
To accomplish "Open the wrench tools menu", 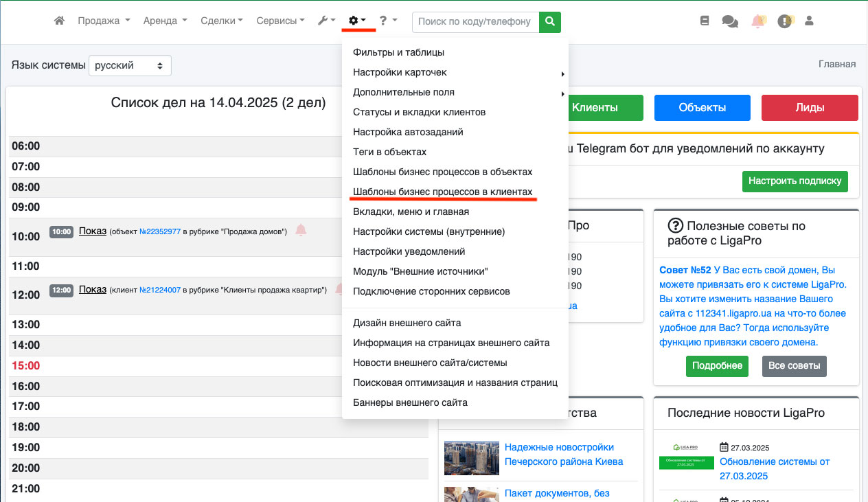I will (326, 21).
